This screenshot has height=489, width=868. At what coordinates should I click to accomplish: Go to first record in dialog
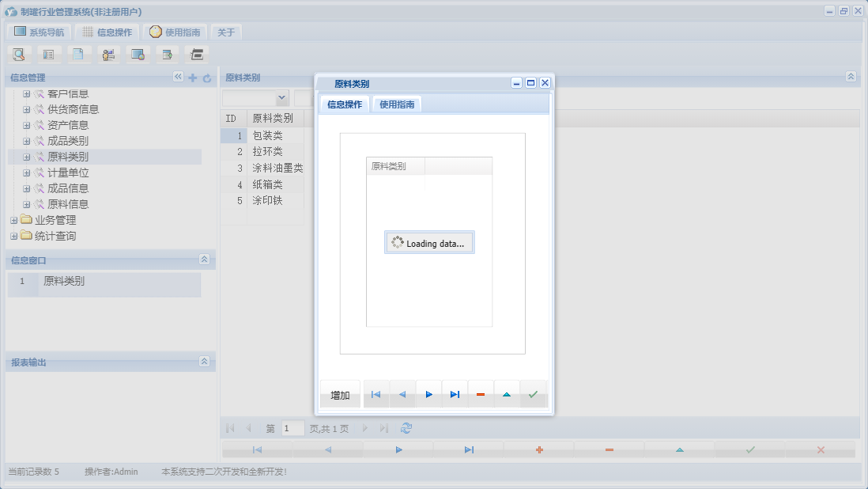pos(376,394)
